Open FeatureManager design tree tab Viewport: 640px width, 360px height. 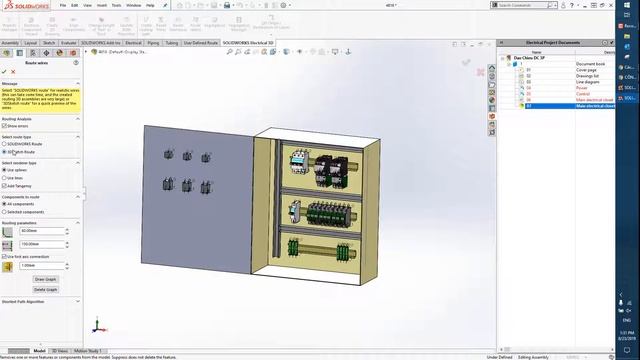pos(6,53)
